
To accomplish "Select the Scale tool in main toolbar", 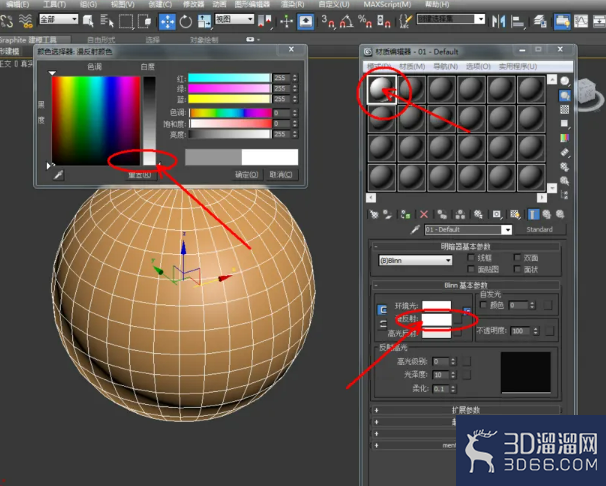I will coord(204,22).
